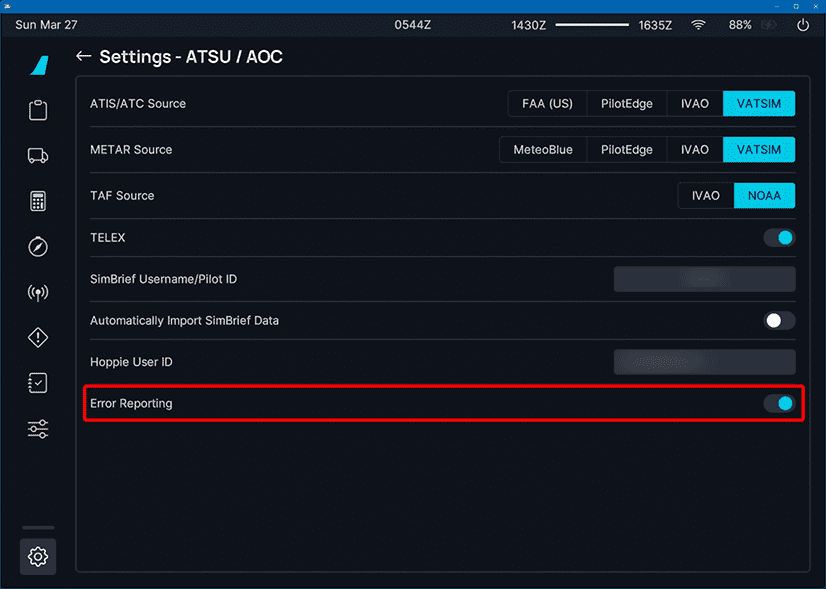
Task: Go back using the arrow beside Settings
Action: (x=83, y=57)
